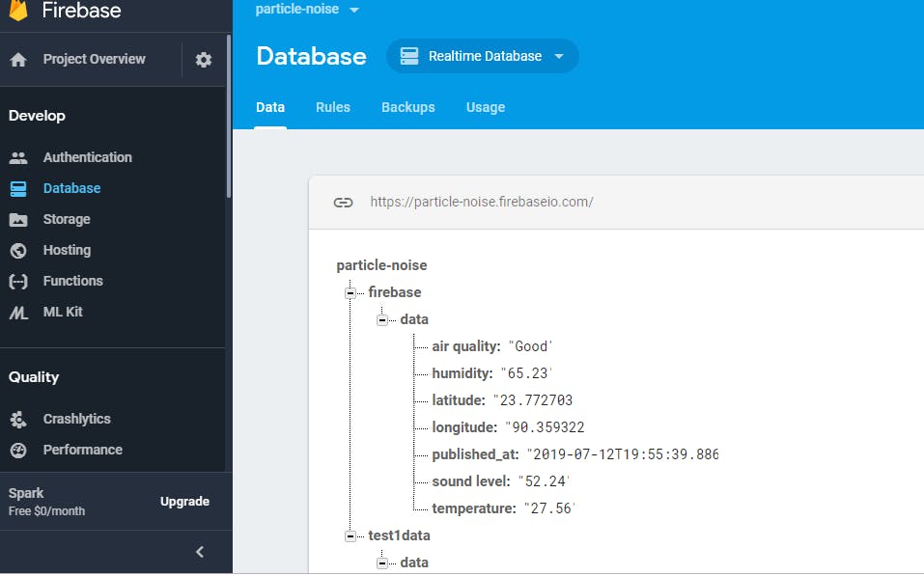This screenshot has height=576, width=924.
Task: Click the Performance gauge icon
Action: point(18,451)
